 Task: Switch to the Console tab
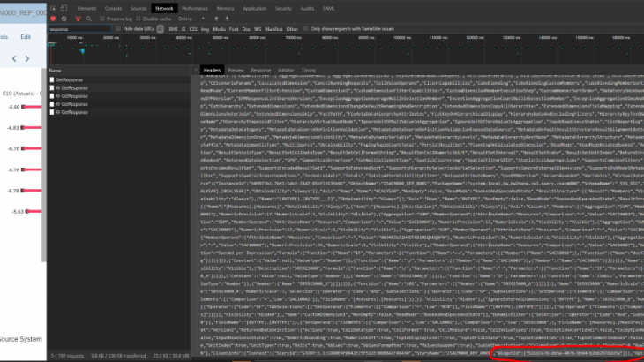114,7
